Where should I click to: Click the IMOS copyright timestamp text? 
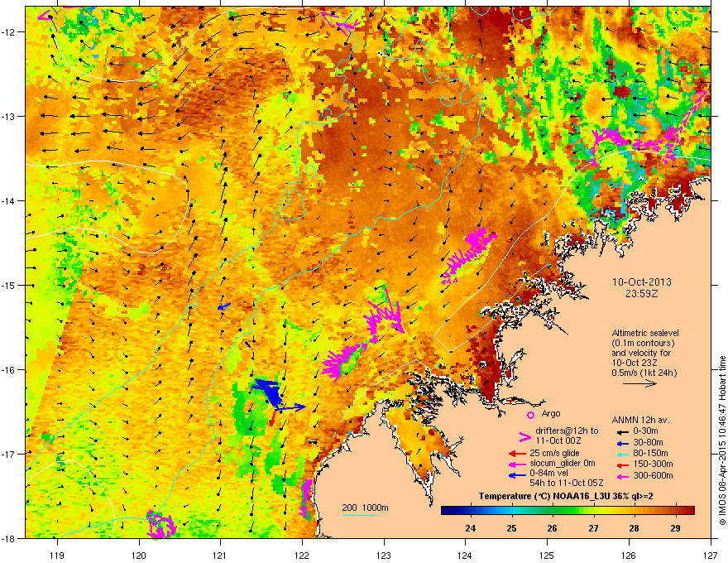coord(722,440)
